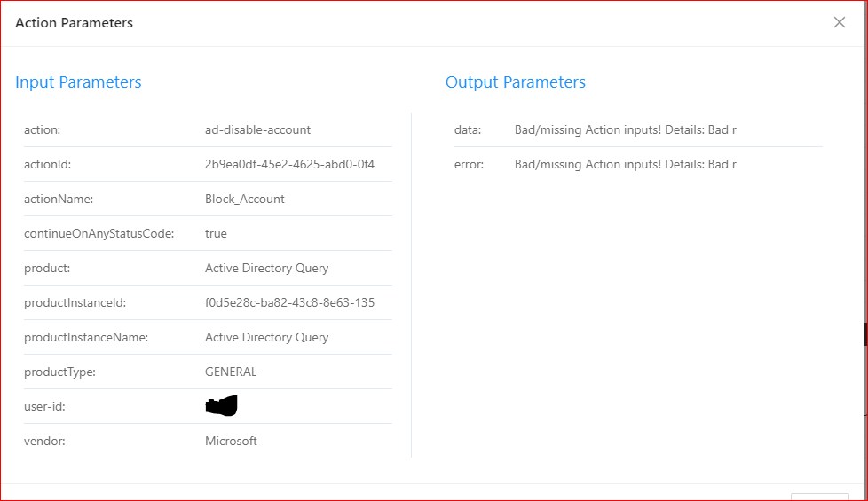Select the Block_Account actionName value

tap(244, 199)
